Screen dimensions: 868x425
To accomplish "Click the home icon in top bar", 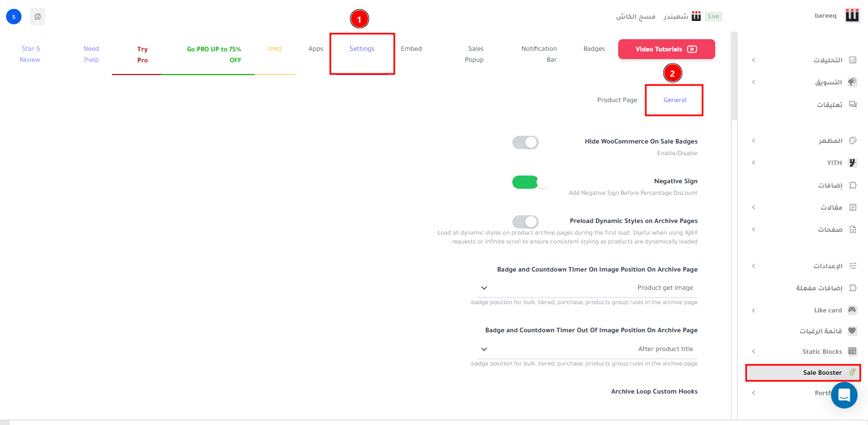I will 37,17.
